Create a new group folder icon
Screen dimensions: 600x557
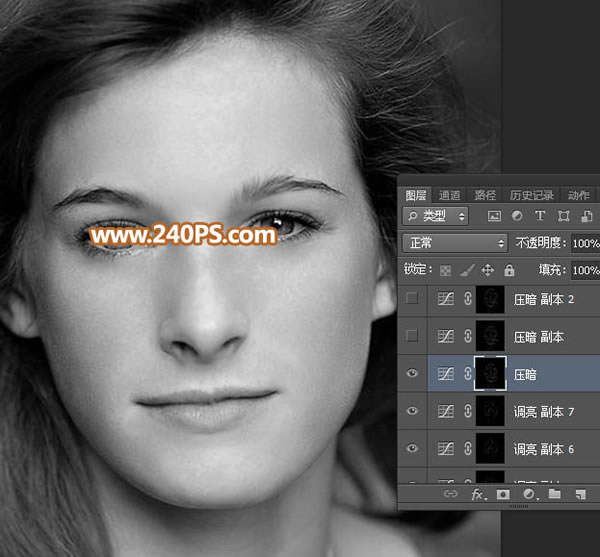tap(554, 494)
